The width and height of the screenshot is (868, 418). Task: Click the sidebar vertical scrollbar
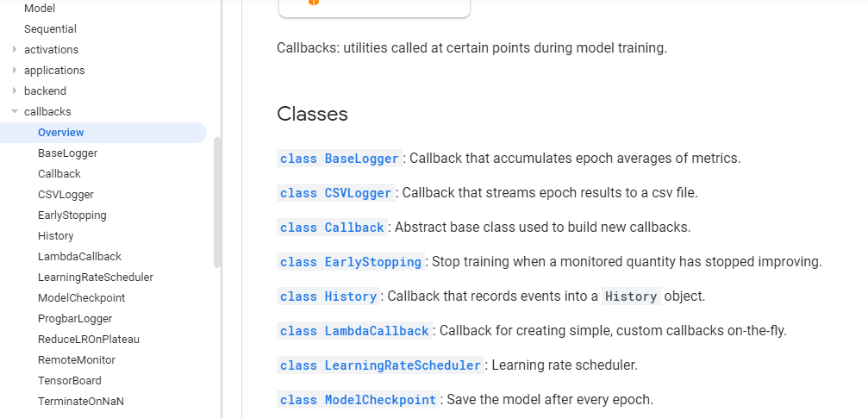[x=217, y=203]
